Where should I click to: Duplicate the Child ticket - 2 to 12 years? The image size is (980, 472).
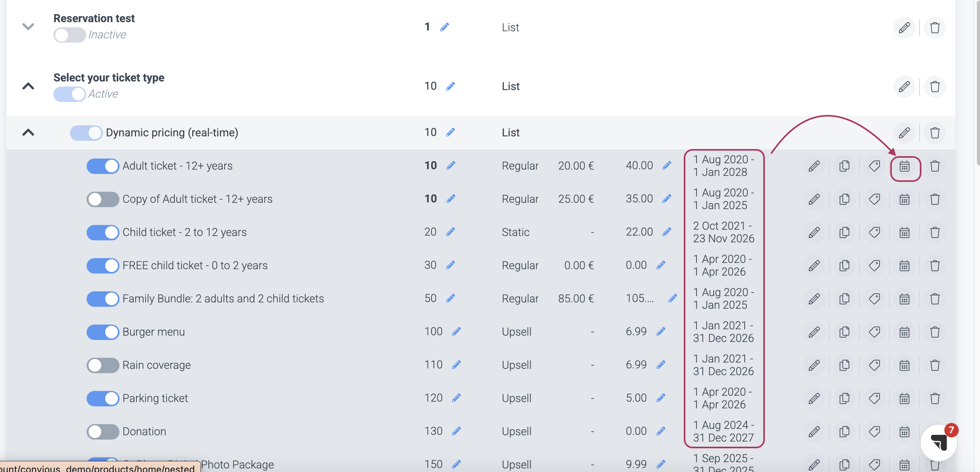[x=844, y=232]
